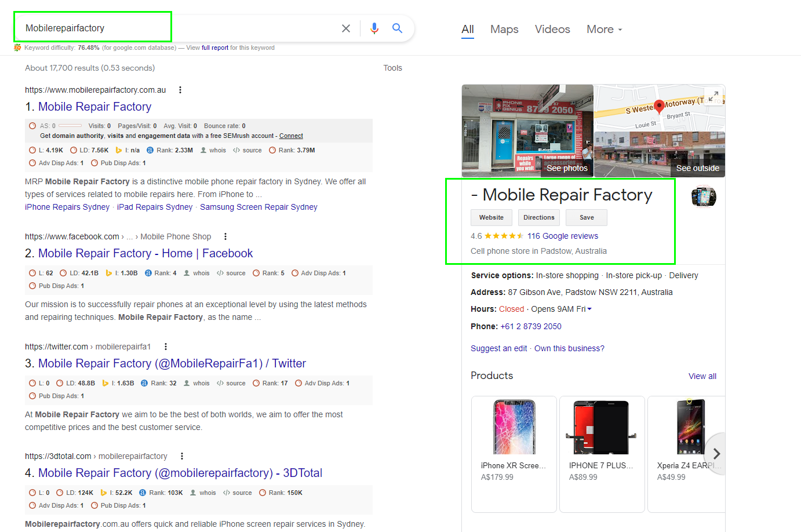
Task: View source for the mobilerepairfactory.com.au result
Action: point(247,150)
